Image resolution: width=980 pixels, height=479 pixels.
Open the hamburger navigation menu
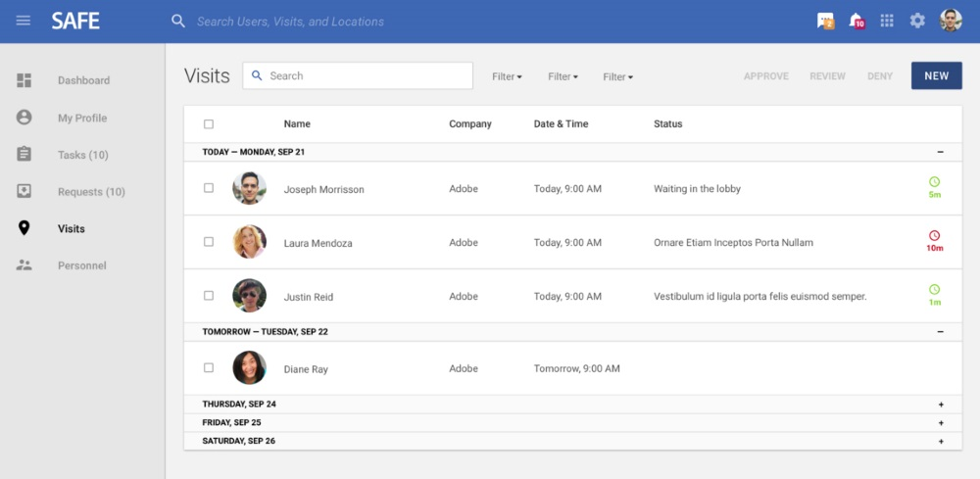point(24,21)
